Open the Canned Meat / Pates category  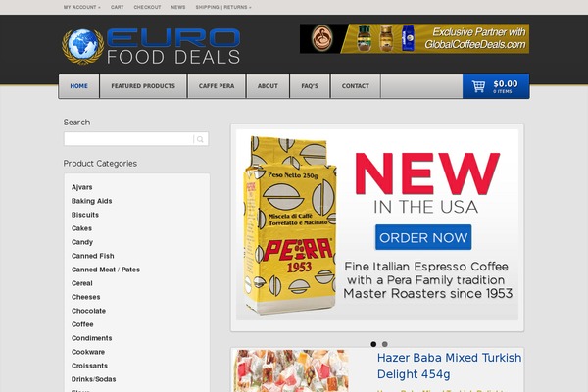[x=106, y=269]
